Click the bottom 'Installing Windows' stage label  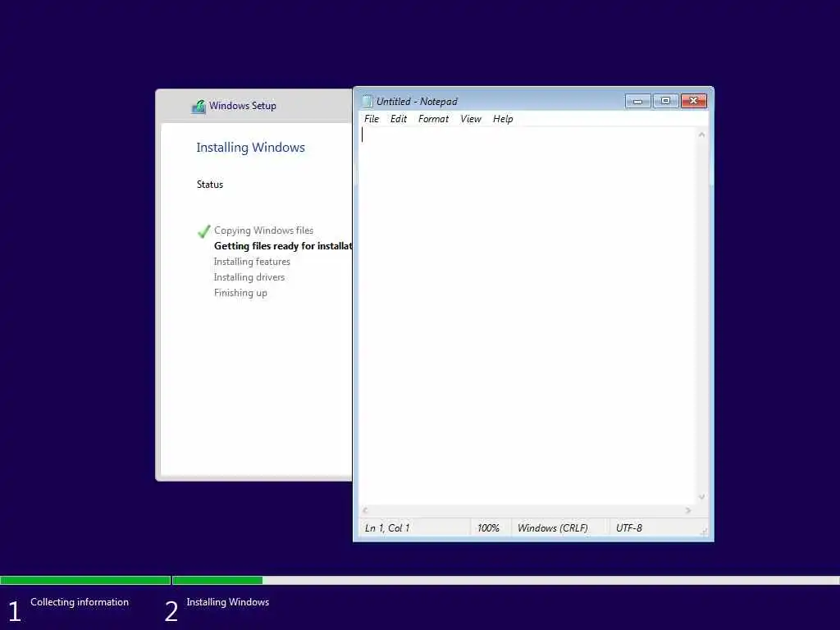[x=228, y=602]
